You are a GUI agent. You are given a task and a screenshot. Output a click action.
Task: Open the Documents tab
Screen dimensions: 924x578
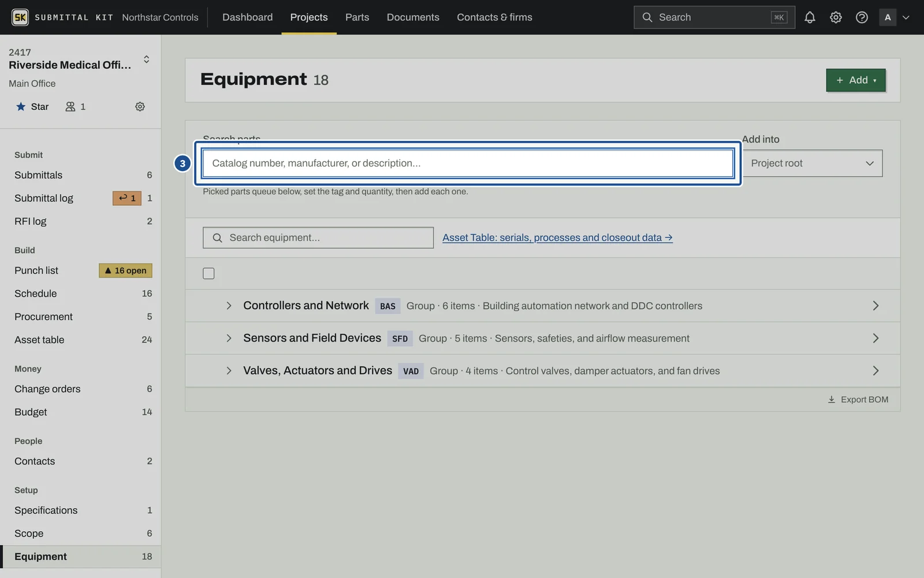413,17
